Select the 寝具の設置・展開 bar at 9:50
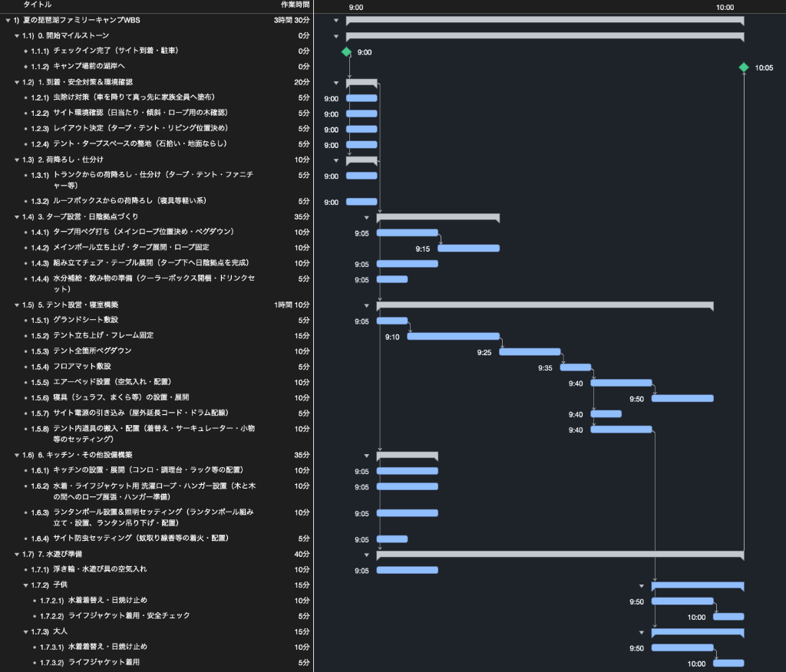786x672 pixels. pyautogui.click(x=682, y=398)
